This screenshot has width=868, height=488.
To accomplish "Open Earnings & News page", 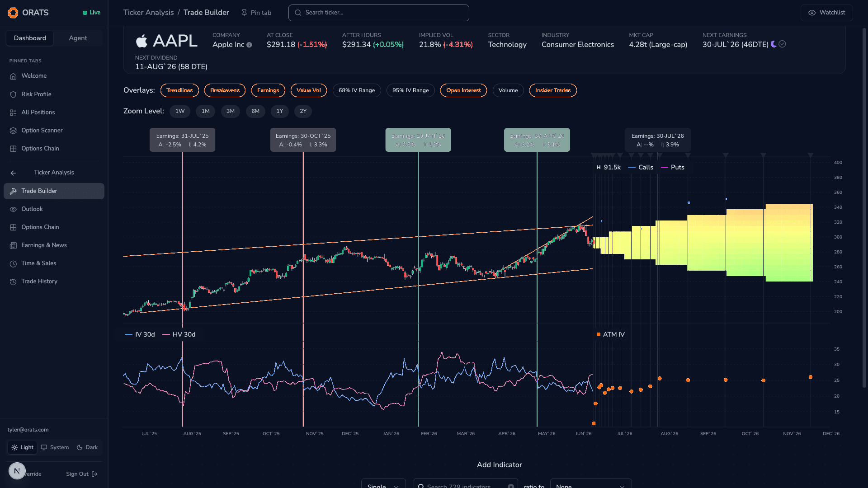I will click(x=54, y=245).
